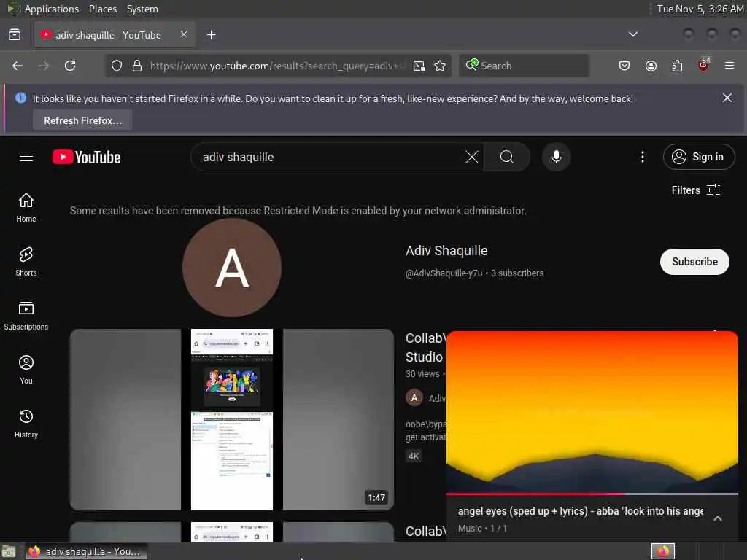Open System menu
This screenshot has width=747, height=560.
(x=142, y=9)
